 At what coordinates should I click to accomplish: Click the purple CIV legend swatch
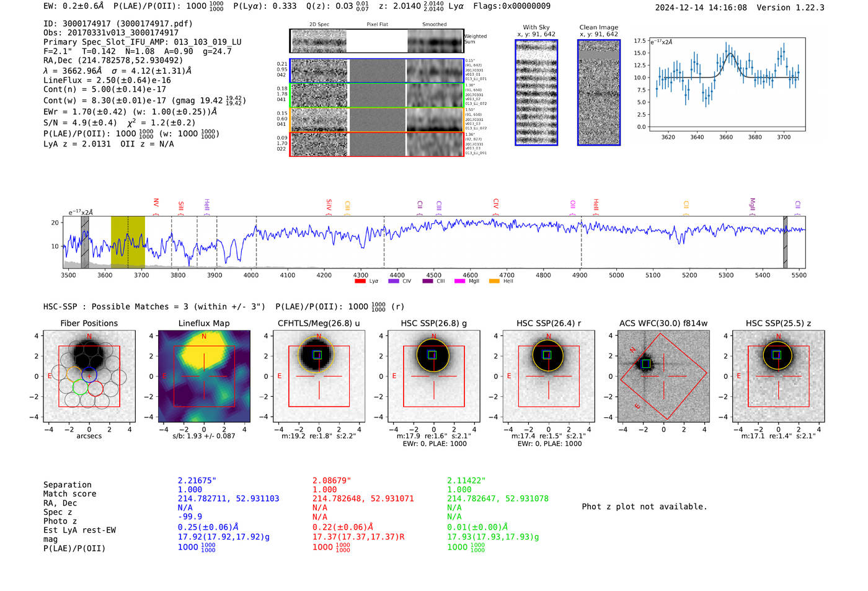click(393, 282)
